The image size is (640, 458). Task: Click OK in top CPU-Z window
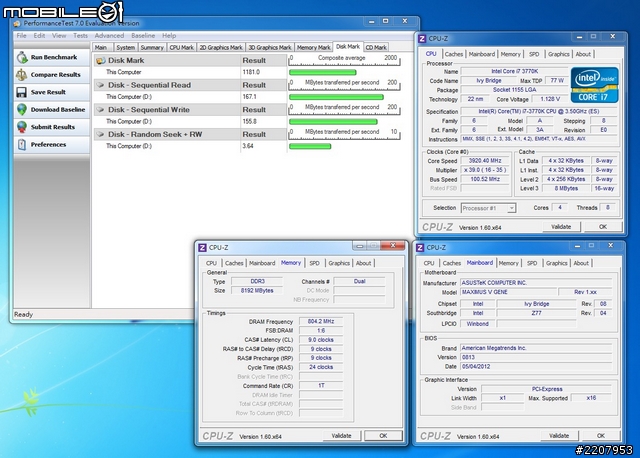pos(603,227)
